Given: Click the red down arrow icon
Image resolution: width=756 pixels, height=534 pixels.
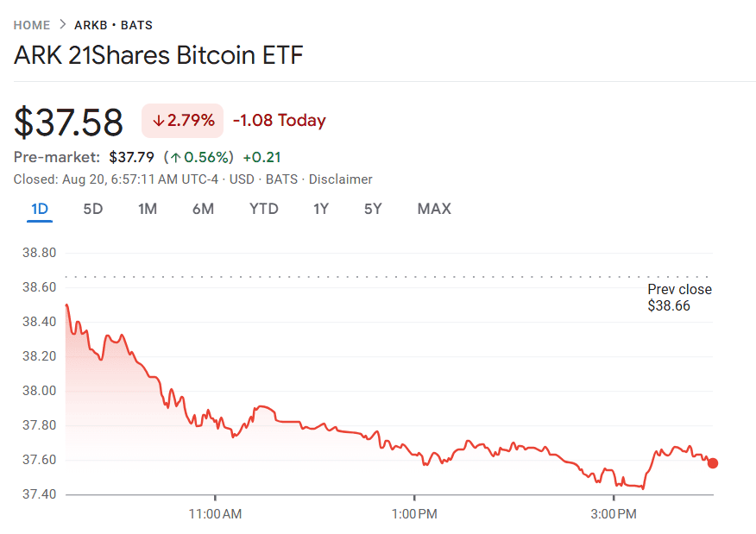Looking at the screenshot, I should click(x=158, y=122).
